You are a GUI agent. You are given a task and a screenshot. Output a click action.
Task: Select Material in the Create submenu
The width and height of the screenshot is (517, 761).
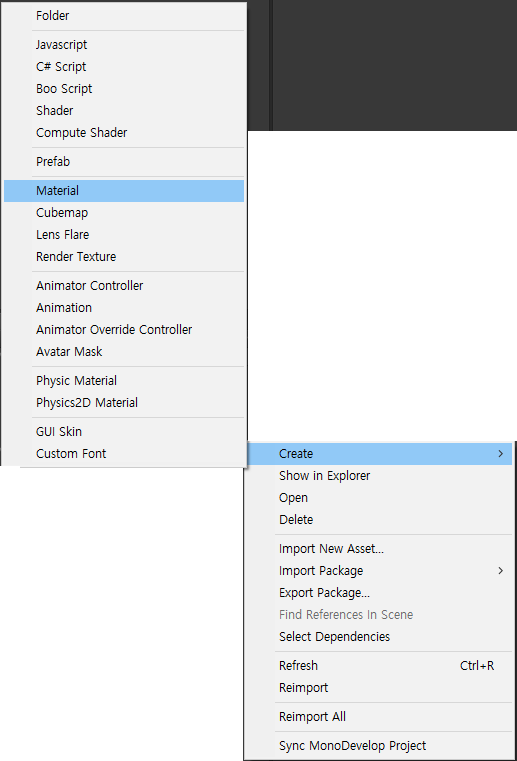(124, 191)
